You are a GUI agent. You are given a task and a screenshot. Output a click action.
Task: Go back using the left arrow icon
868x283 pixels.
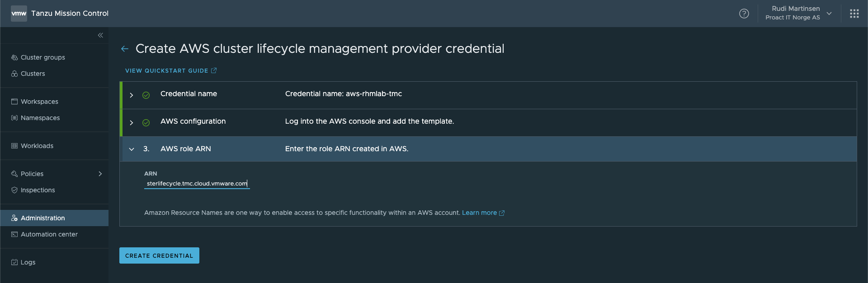point(125,49)
